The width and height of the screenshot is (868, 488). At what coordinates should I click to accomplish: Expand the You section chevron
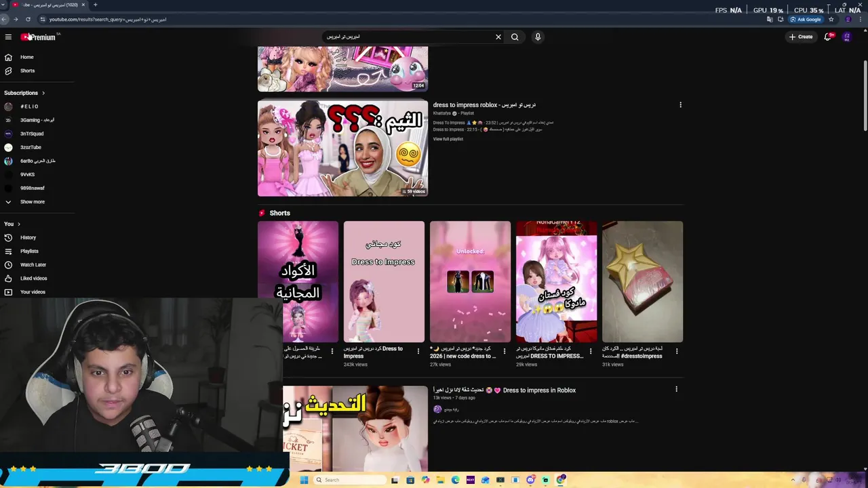(19, 224)
